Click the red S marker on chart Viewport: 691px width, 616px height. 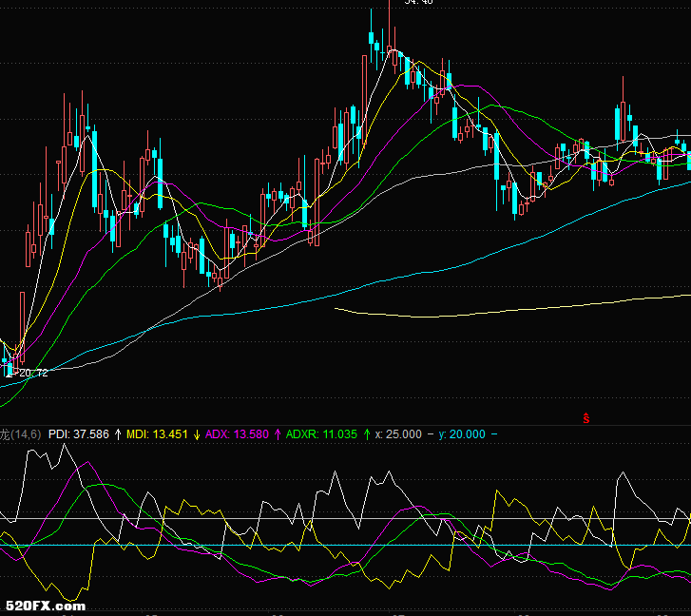[586, 418]
